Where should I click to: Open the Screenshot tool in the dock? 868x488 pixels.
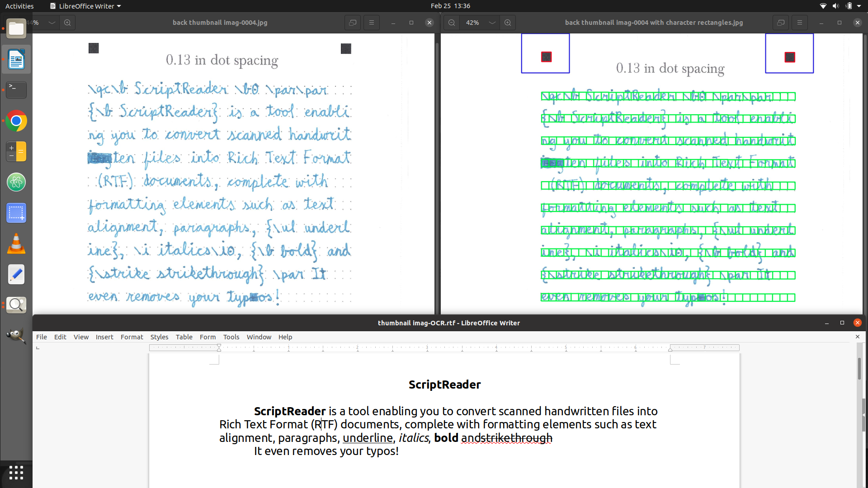tap(16, 213)
